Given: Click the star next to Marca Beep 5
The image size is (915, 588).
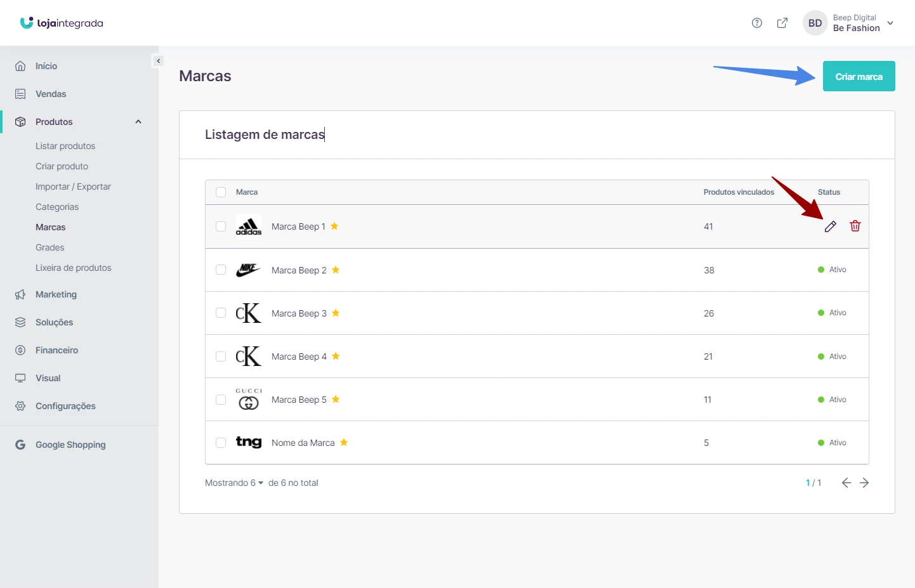Looking at the screenshot, I should (x=336, y=399).
